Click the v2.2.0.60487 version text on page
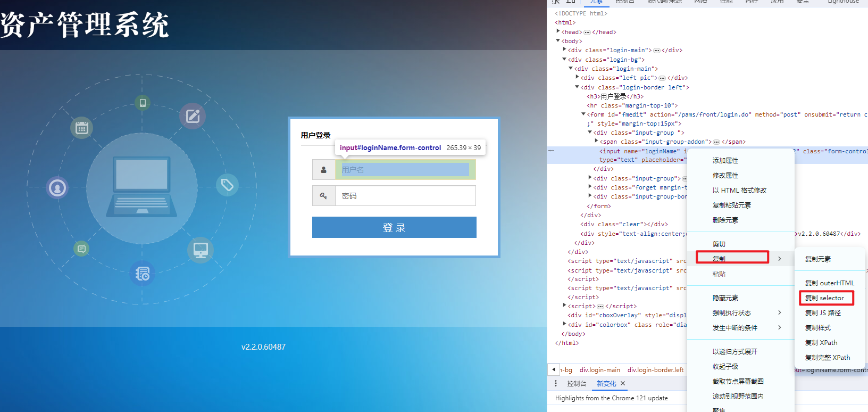868x412 pixels. 263,347
